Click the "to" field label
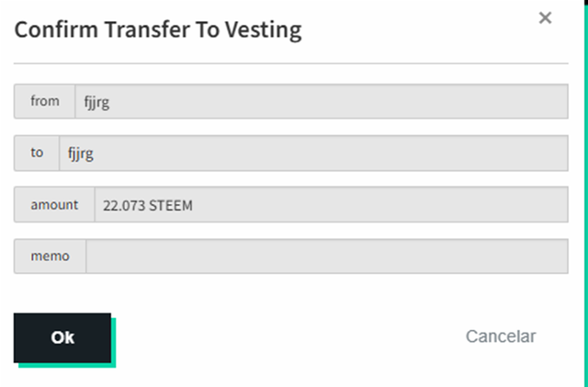The image size is (588, 387). point(37,153)
